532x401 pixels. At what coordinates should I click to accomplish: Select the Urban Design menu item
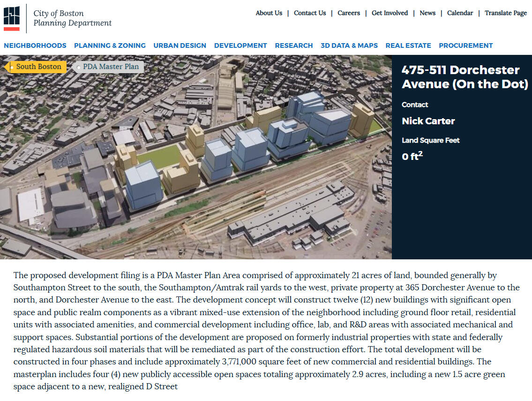pos(180,45)
